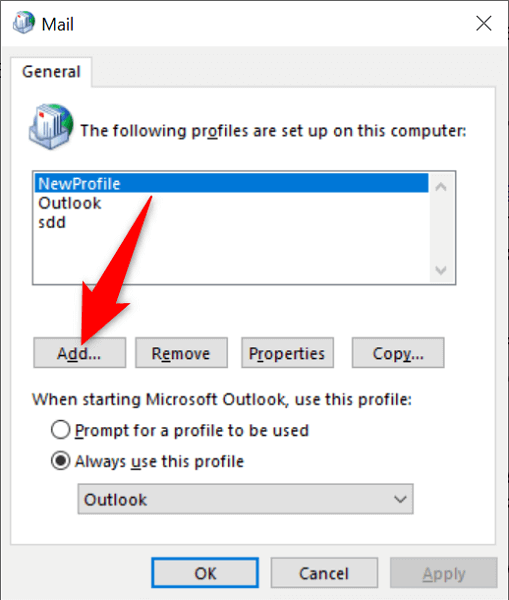The image size is (509, 600).
Task: Click the Cancel button
Action: pyautogui.click(x=324, y=573)
